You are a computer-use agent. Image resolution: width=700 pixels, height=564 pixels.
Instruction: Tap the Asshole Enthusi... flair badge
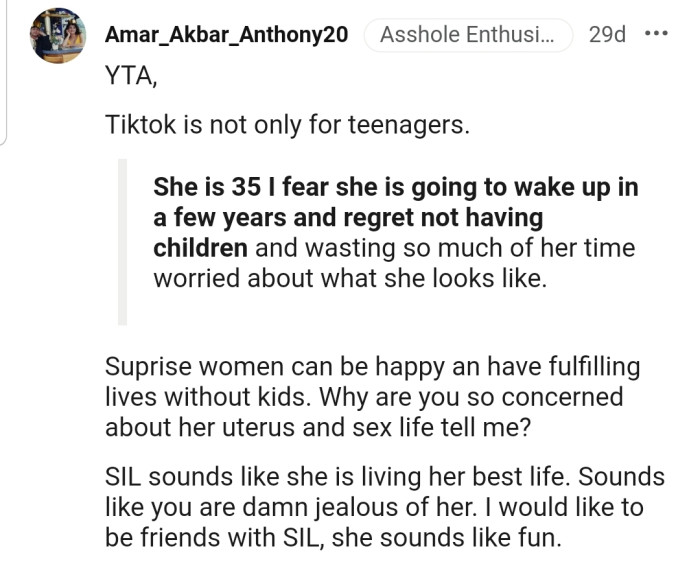point(468,35)
